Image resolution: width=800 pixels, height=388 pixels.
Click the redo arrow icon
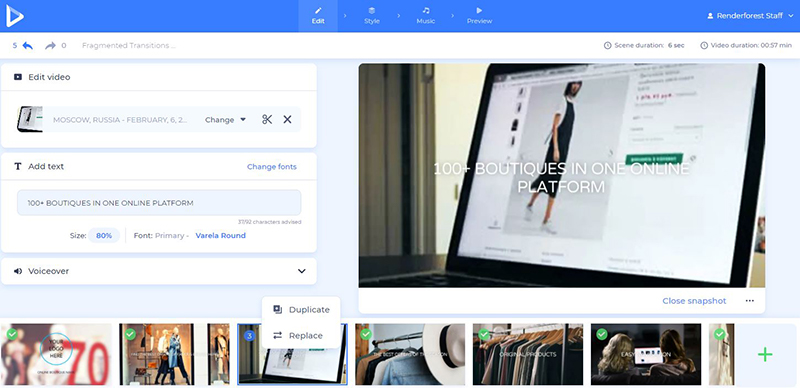tap(50, 45)
